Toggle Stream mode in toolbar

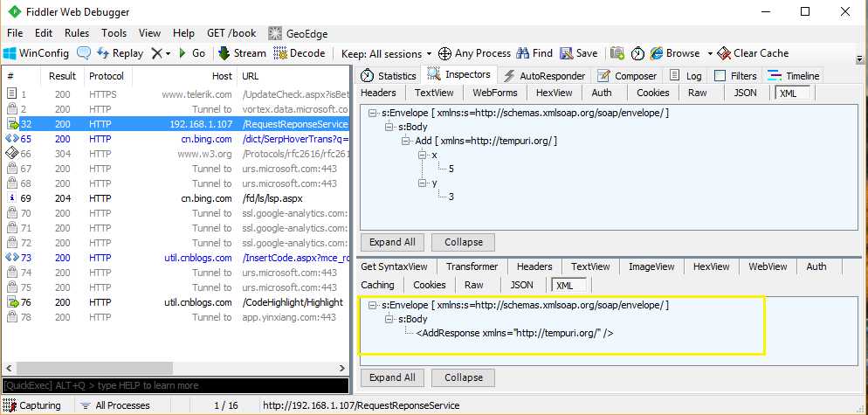click(242, 53)
